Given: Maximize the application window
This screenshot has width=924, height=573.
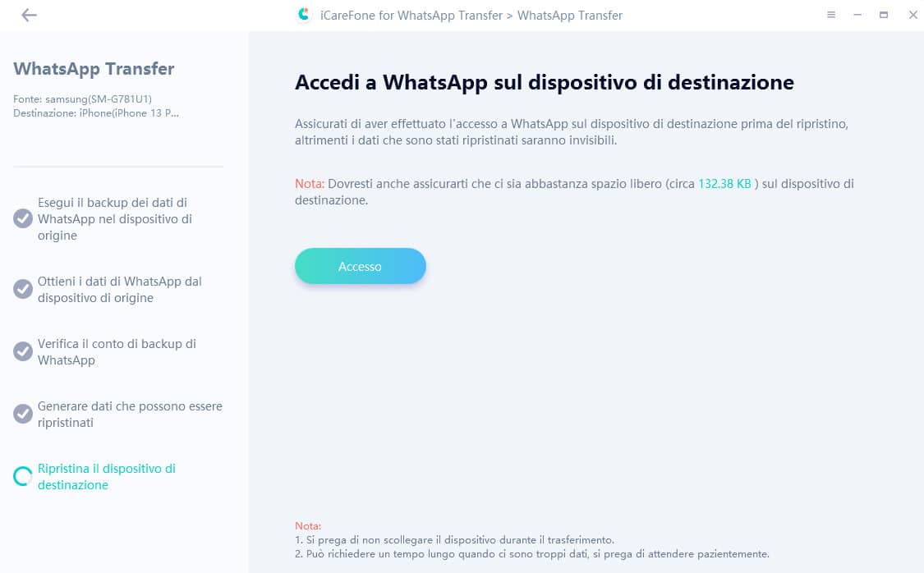Looking at the screenshot, I should click(883, 15).
